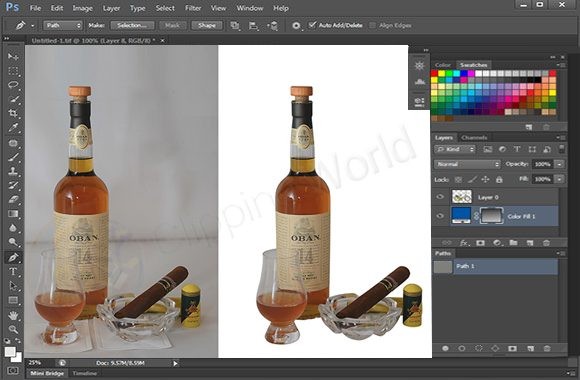The height and width of the screenshot is (380, 580).
Task: Switch to the Color tab
Action: (x=443, y=65)
